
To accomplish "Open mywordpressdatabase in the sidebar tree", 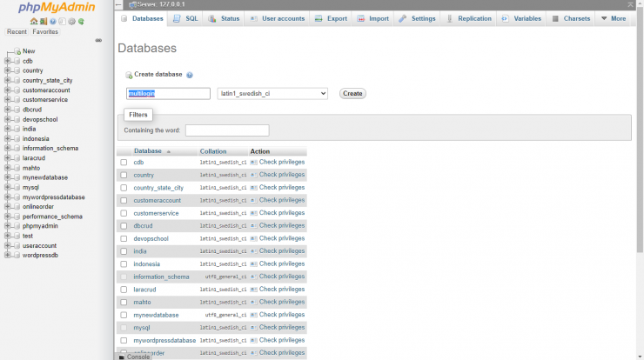I will coord(53,197).
